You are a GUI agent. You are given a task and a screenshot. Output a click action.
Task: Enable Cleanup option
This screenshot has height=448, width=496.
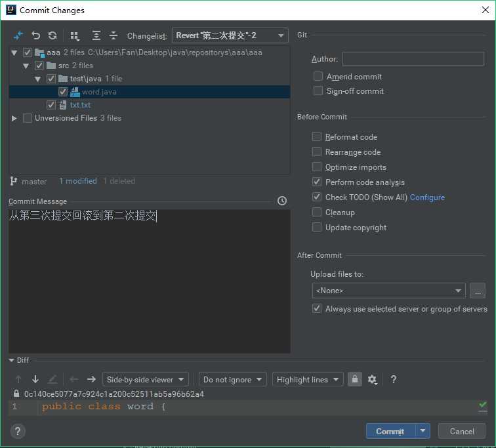point(317,212)
